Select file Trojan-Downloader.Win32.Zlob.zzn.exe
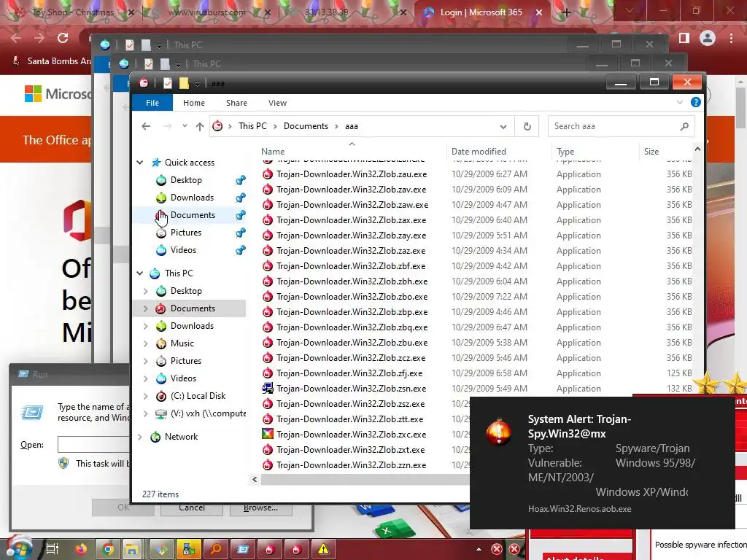The width and height of the screenshot is (747, 560). tap(351, 465)
